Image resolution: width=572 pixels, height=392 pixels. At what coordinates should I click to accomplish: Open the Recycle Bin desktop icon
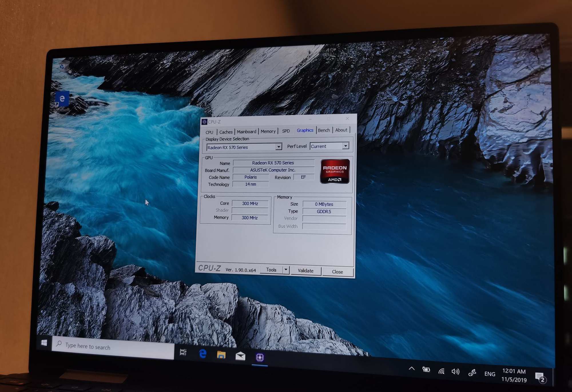tap(63, 69)
